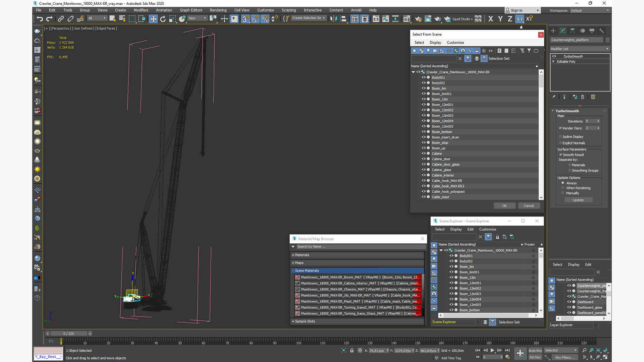Image resolution: width=644 pixels, height=362 pixels.
Task: Expand the Scene Materials section in browser
Action: tap(293, 270)
